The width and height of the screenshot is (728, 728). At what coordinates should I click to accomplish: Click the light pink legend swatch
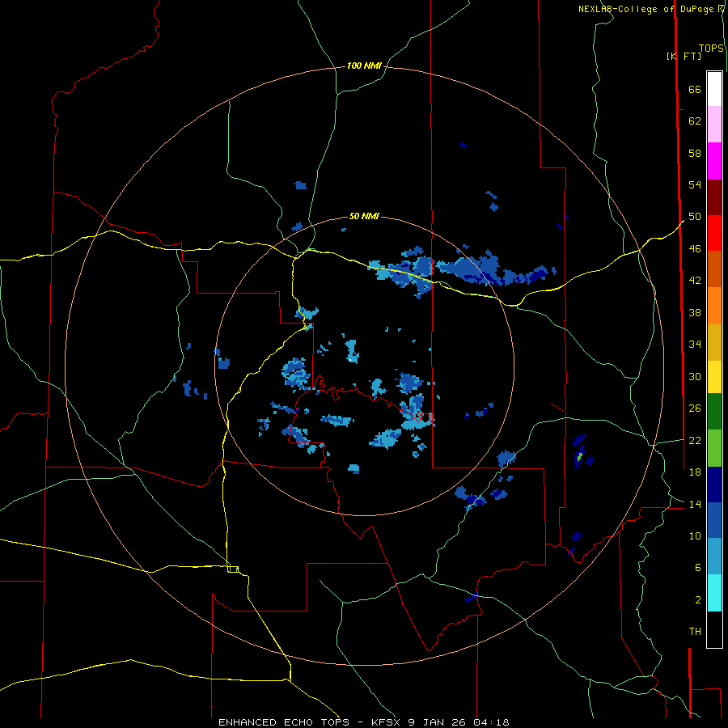(714, 124)
